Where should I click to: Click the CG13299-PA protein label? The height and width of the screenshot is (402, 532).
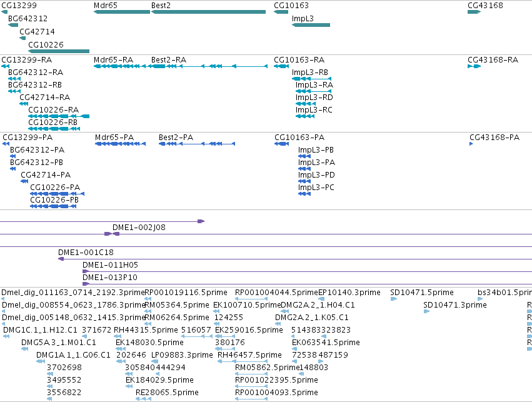[28, 138]
